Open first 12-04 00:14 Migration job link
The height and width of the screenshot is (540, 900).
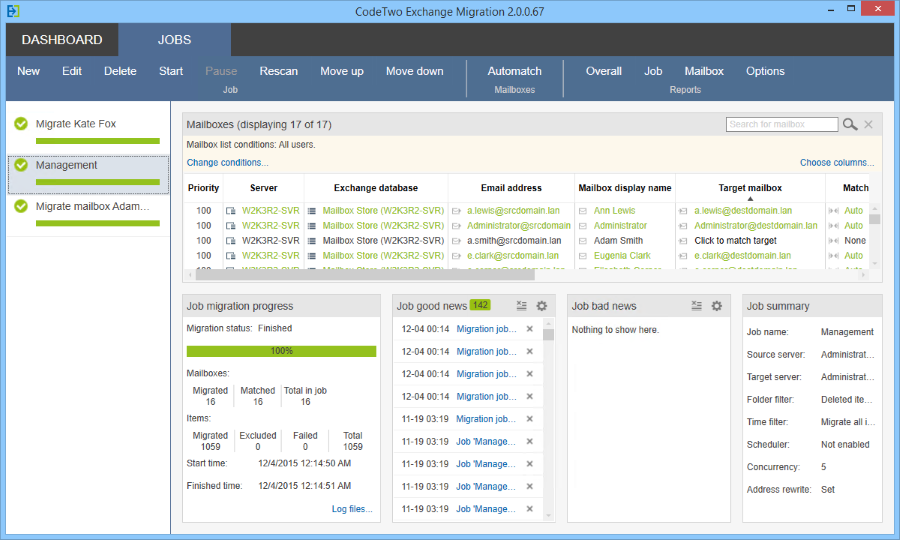pyautogui.click(x=486, y=329)
